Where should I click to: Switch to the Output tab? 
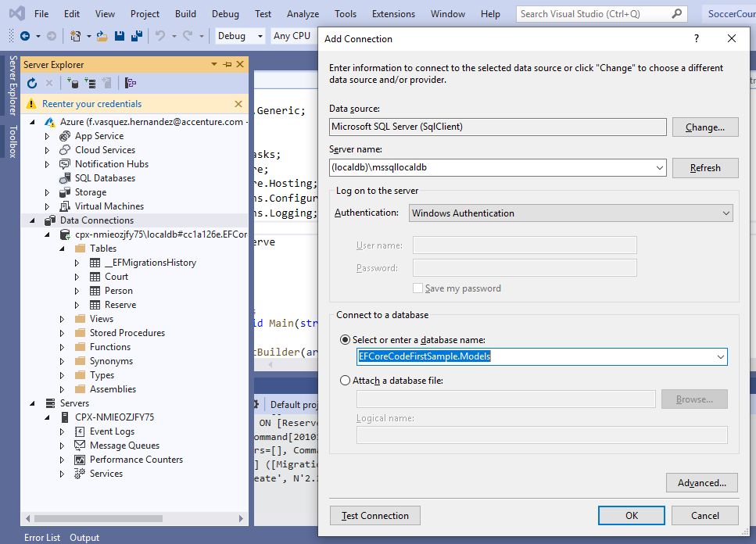pos(84,537)
